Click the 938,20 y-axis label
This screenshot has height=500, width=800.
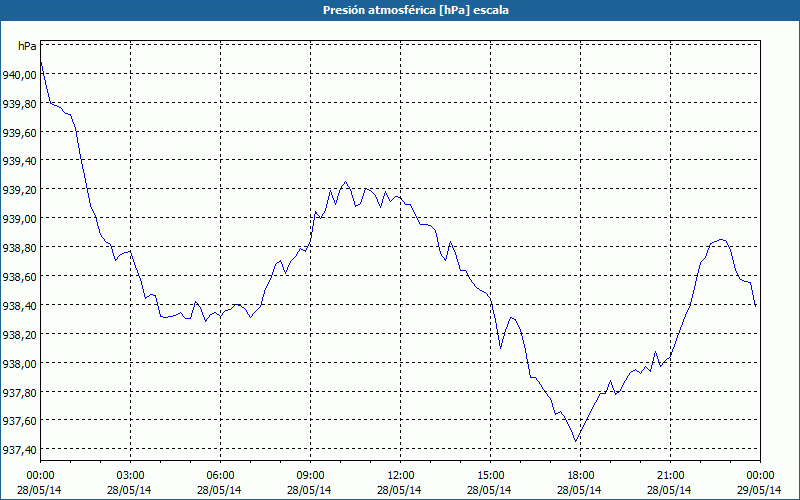(19, 334)
